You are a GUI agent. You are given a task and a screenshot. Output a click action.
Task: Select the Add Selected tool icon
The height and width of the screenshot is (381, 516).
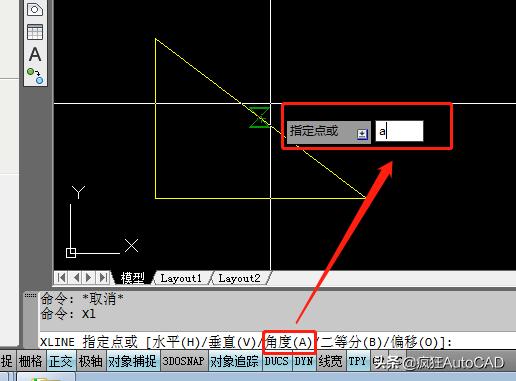(35, 76)
